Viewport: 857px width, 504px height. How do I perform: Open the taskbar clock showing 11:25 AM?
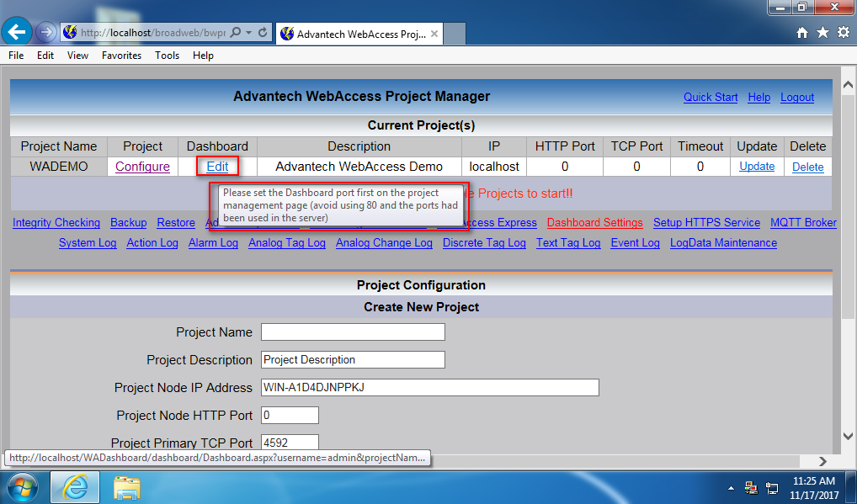[814, 488]
